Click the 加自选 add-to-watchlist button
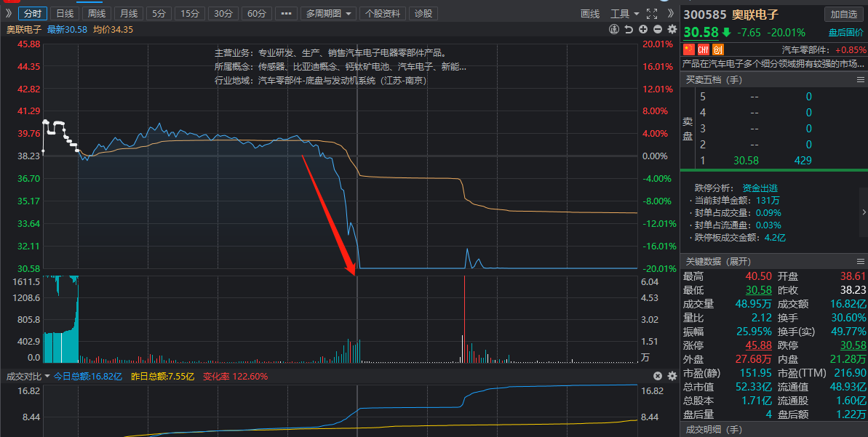Viewport: 868px width, 437px height. (x=844, y=15)
